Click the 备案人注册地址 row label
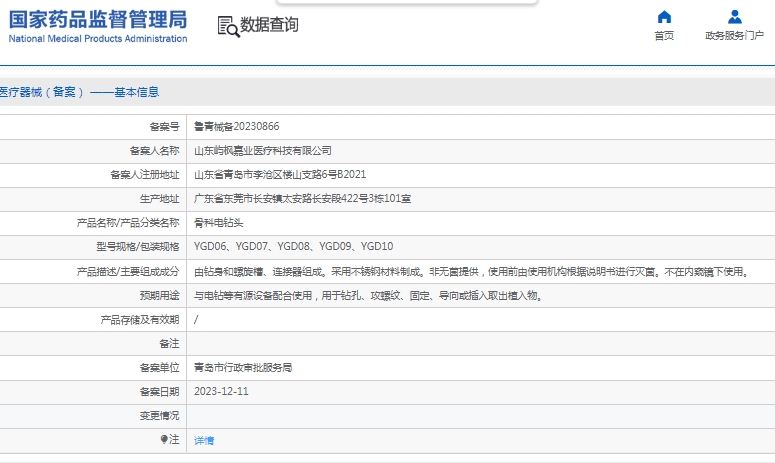The image size is (775, 463). click(145, 175)
